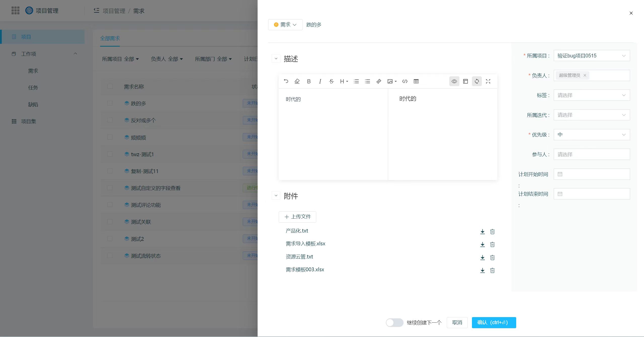Screen dimensions: 644x337
Task: Open the 标签 select dropdown
Action: [592, 95]
